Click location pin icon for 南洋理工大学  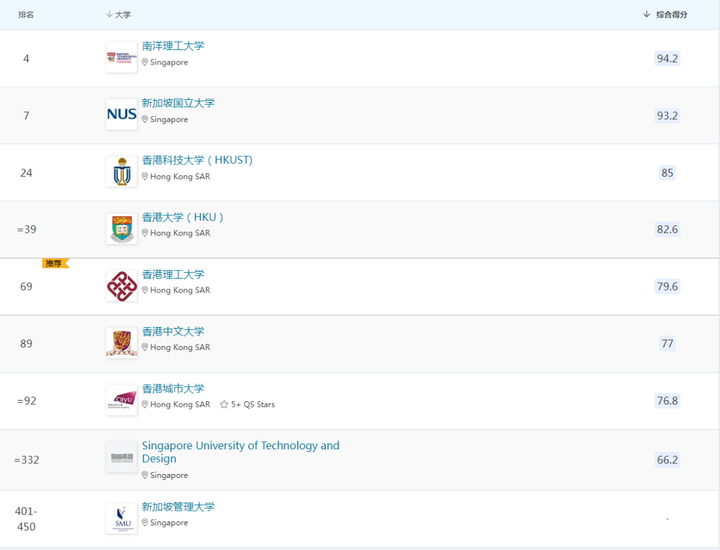pos(145,62)
